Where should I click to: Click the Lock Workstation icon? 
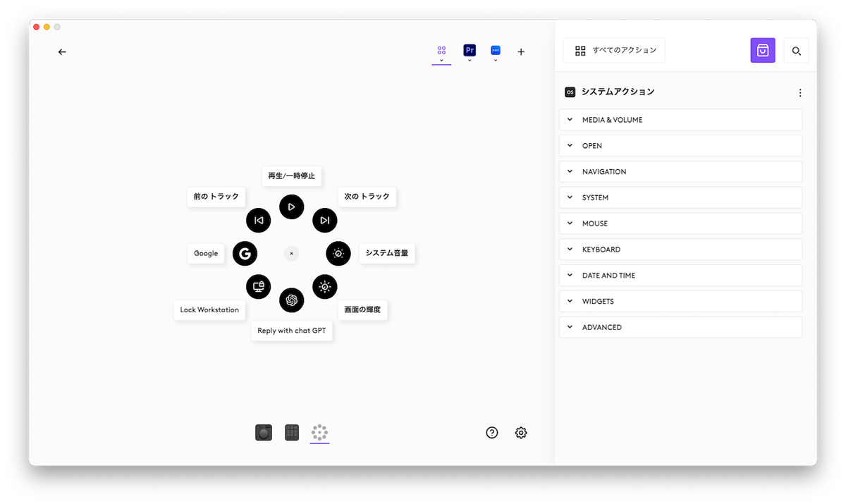click(x=258, y=286)
